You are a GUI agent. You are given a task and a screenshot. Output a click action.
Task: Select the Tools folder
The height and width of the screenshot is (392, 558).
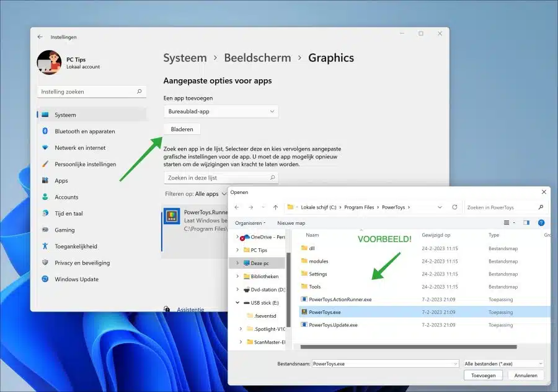pyautogui.click(x=311, y=287)
